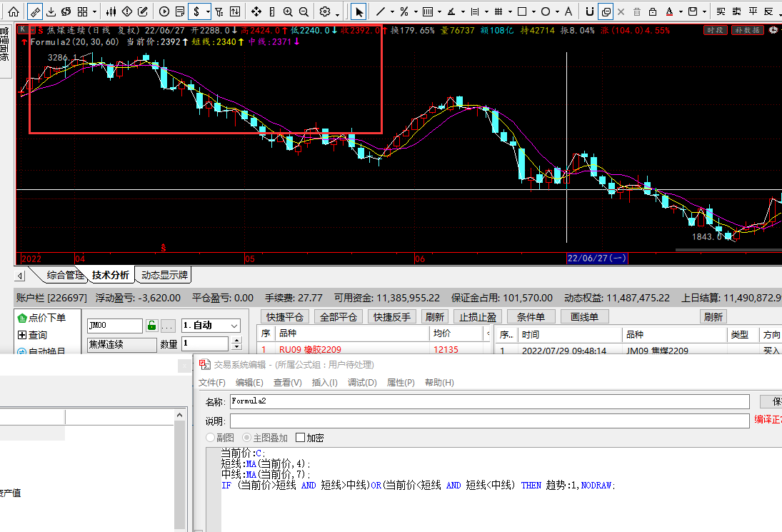Open the 调试(D) menu
Viewport: 782px width, 532px height.
362,383
